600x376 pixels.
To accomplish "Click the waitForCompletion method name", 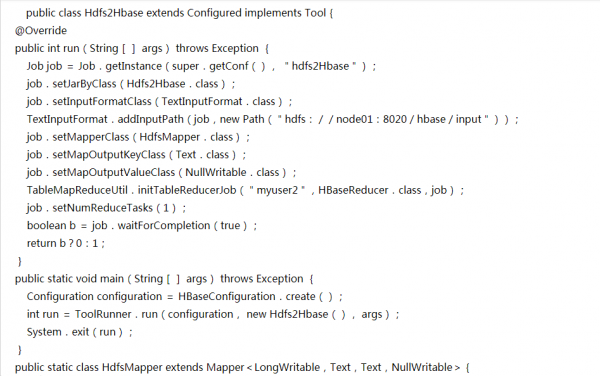I will [164, 225].
